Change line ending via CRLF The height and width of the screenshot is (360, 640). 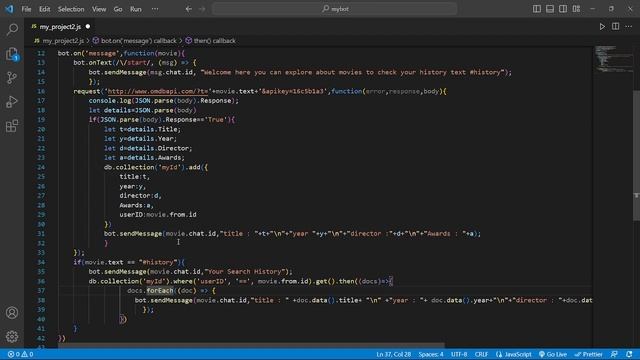tap(481, 354)
